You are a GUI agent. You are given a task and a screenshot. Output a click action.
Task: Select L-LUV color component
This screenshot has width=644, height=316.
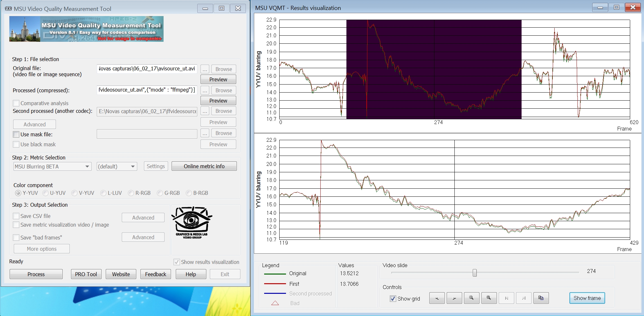click(x=103, y=193)
